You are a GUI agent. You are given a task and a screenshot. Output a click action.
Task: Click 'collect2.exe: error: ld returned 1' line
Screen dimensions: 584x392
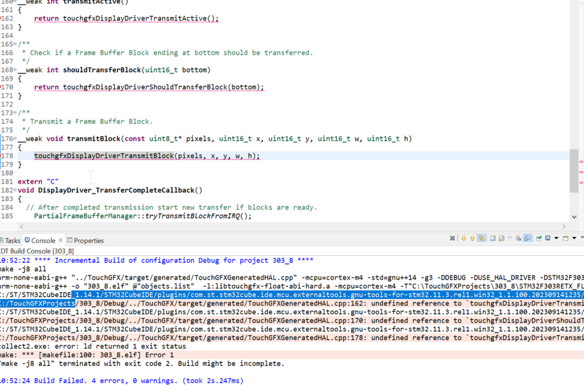[93, 346]
